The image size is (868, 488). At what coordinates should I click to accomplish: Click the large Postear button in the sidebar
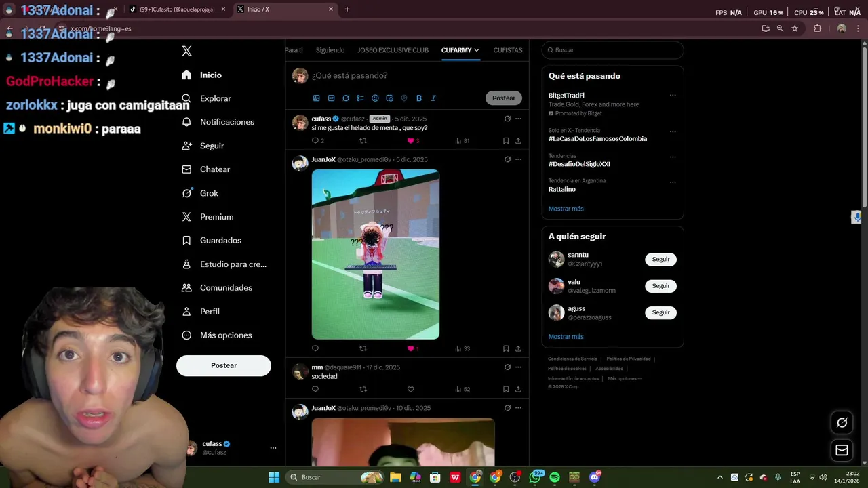tap(224, 365)
